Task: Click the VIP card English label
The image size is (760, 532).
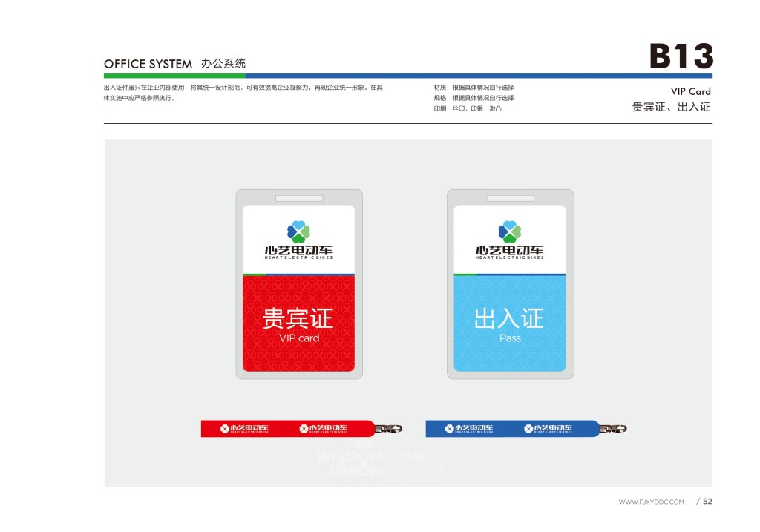Action: click(299, 338)
